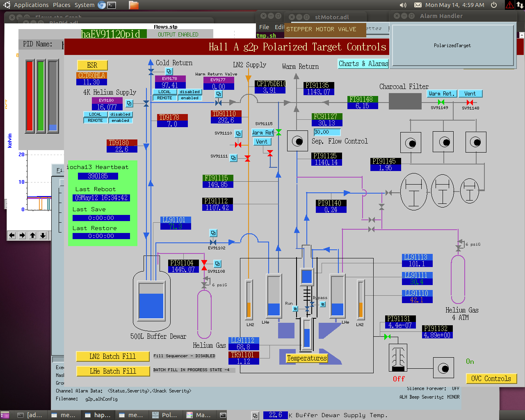Switch to the Pol... taskbar window
525x420 pixels.
(165, 415)
